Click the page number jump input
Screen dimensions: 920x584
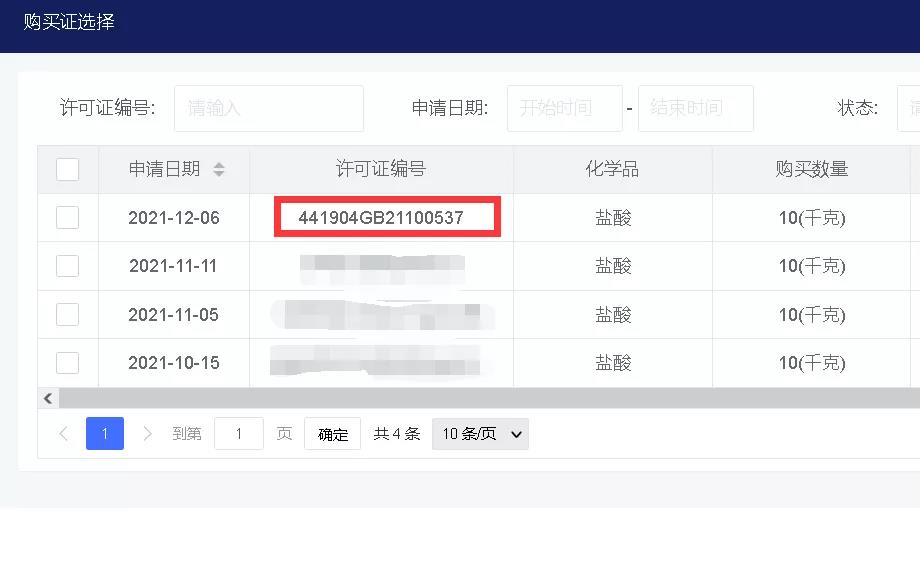tap(239, 434)
